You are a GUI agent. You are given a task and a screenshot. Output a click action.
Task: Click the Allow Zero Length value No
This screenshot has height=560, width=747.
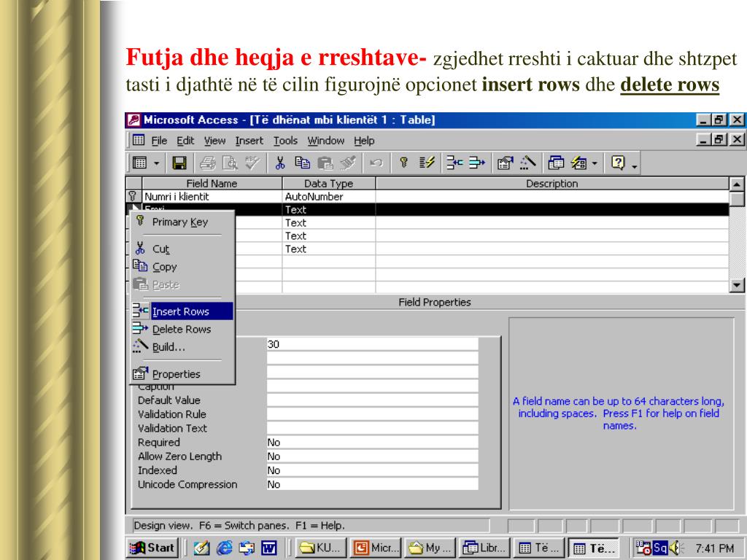(372, 456)
